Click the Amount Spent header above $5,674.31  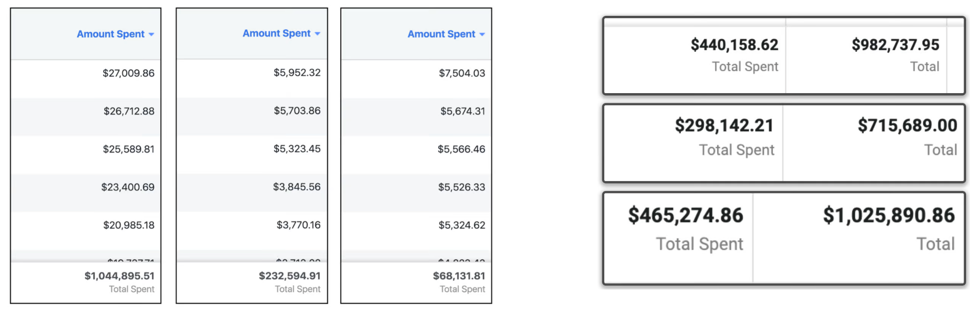(x=442, y=34)
